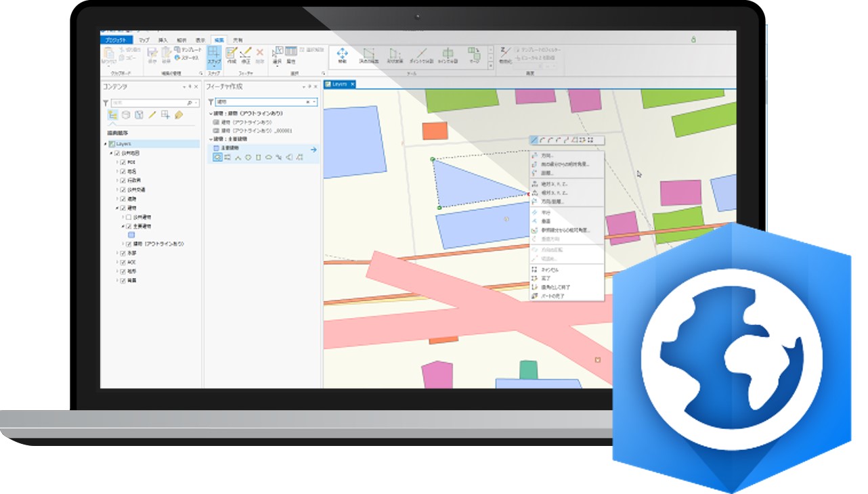Open the Share (共有) ribbon tab
The height and width of the screenshot is (494, 868).
tap(236, 40)
